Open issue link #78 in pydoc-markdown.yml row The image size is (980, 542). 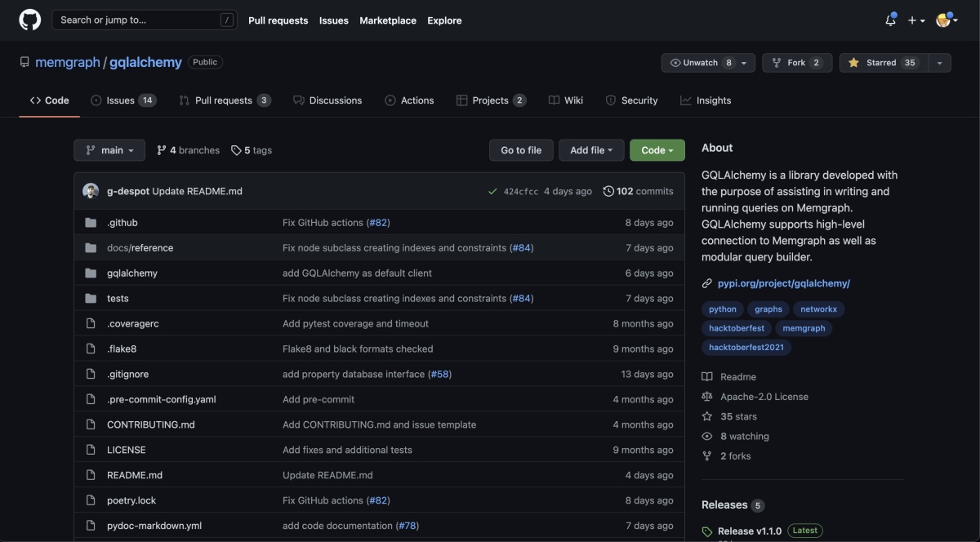(407, 526)
